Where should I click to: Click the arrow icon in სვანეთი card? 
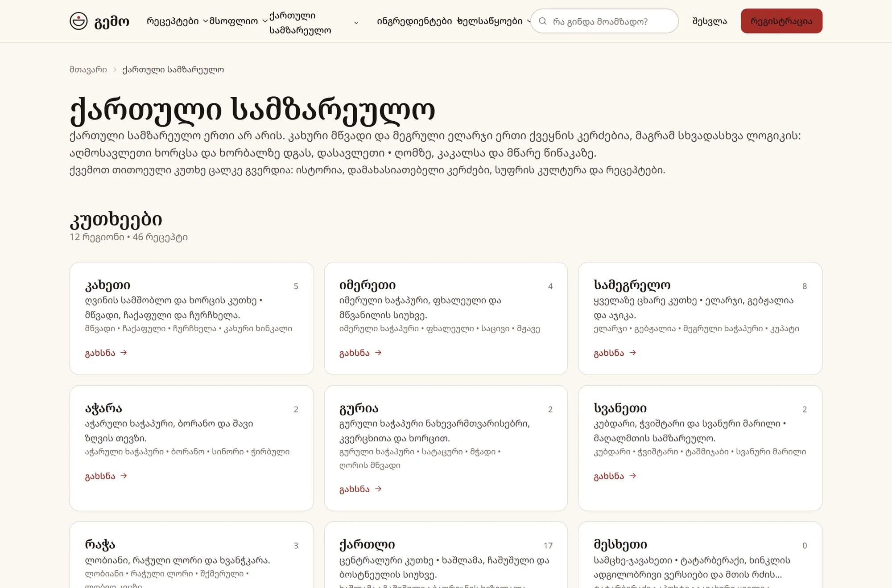point(632,476)
